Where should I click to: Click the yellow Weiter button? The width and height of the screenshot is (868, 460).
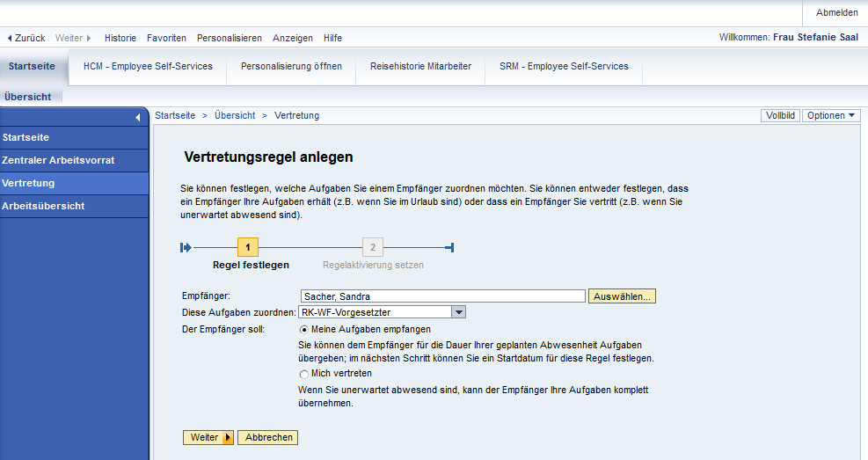208,437
